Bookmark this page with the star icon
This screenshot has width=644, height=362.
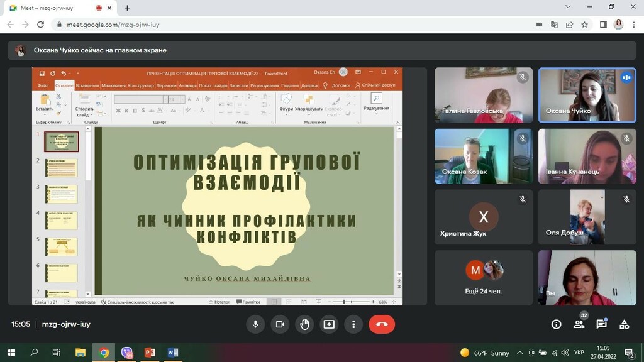click(x=584, y=25)
